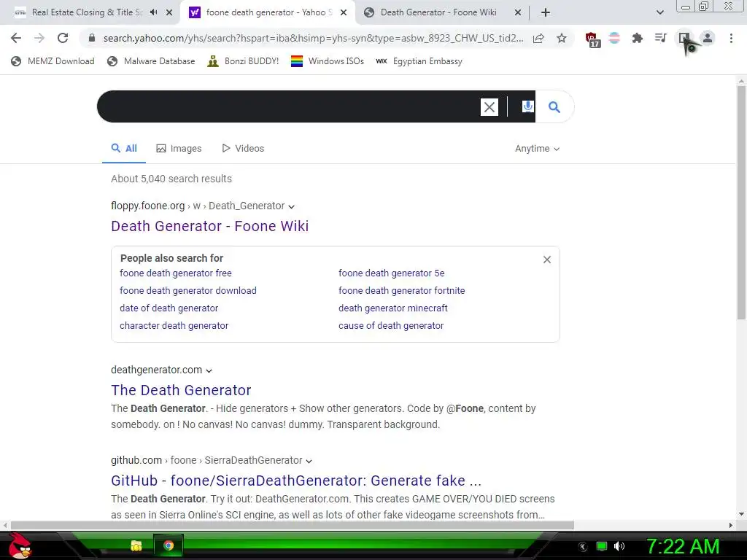Open the side panel icon
The image size is (747, 560).
pos(684,38)
